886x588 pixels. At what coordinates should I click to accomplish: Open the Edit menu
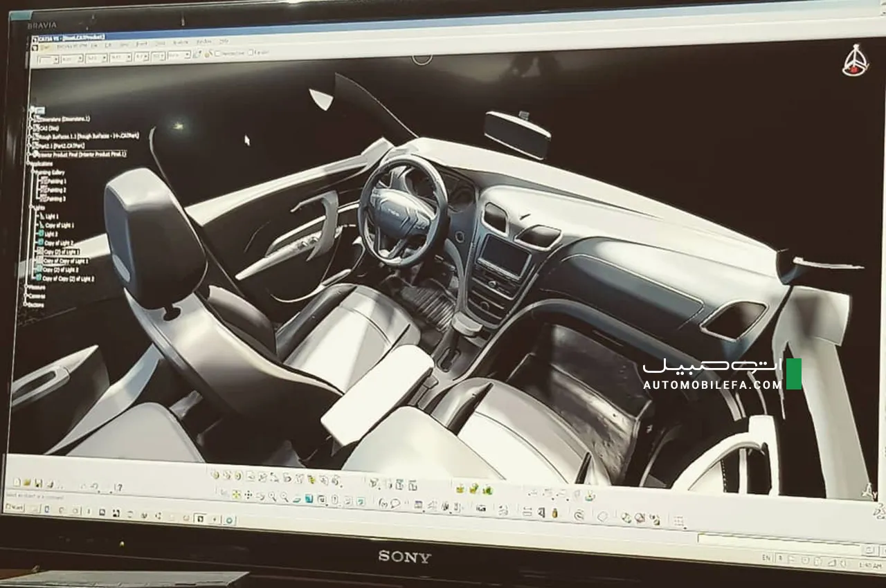click(x=108, y=46)
